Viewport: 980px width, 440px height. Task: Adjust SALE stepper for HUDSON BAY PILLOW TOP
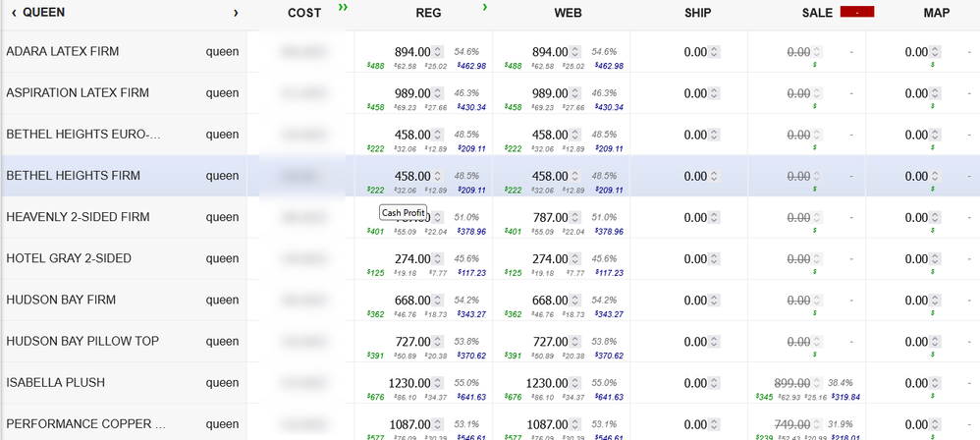click(816, 342)
